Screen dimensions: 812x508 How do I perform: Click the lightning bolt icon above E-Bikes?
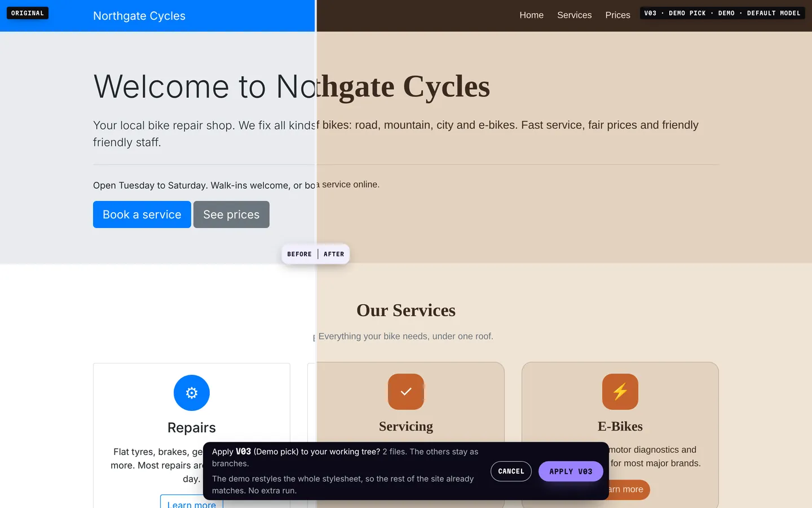[x=620, y=392]
